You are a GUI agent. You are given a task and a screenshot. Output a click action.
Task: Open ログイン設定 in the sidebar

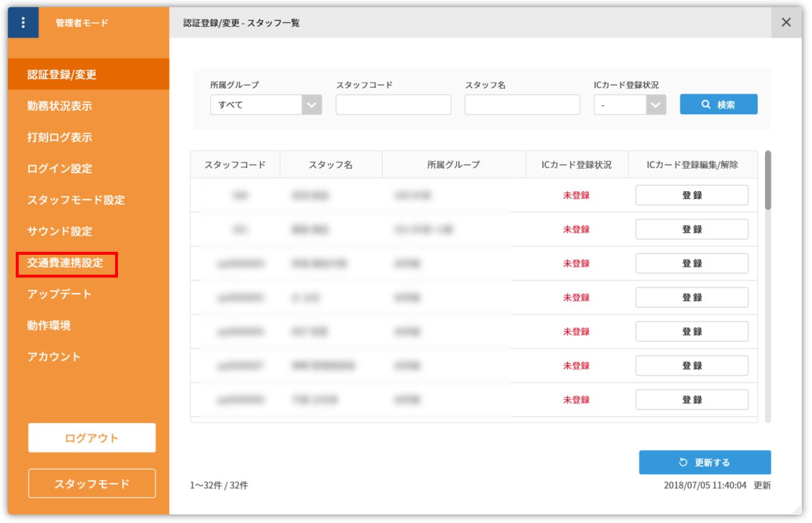[60, 169]
